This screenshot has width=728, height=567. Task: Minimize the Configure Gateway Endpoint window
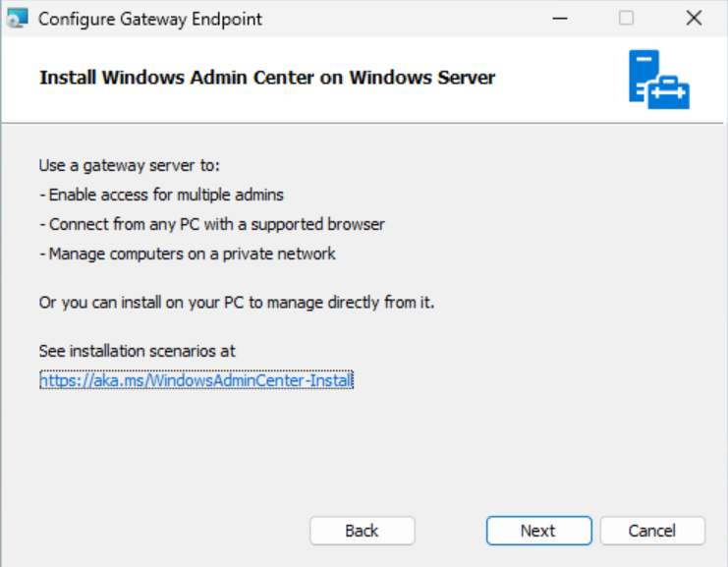(x=560, y=19)
